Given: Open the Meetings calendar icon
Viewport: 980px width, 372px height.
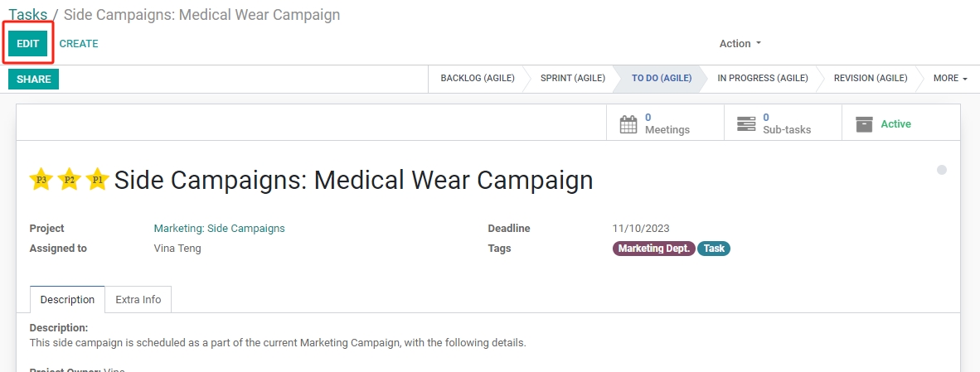Looking at the screenshot, I should coord(628,123).
